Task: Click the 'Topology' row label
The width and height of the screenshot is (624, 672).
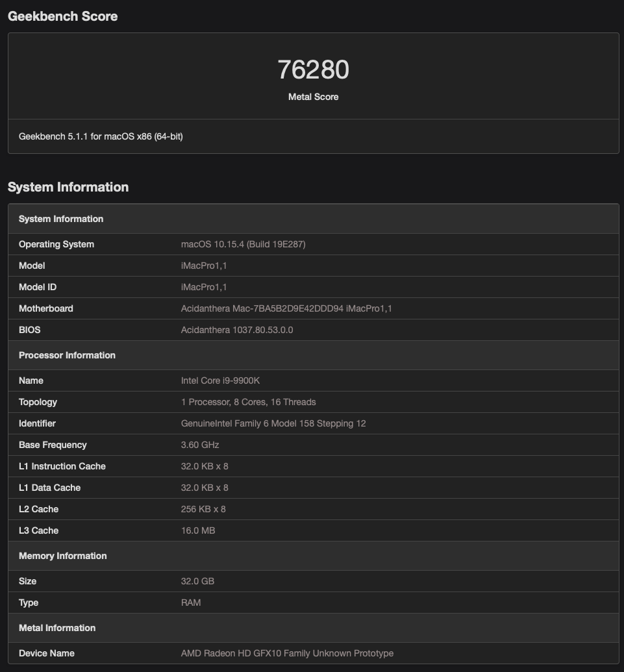Action: coord(38,402)
